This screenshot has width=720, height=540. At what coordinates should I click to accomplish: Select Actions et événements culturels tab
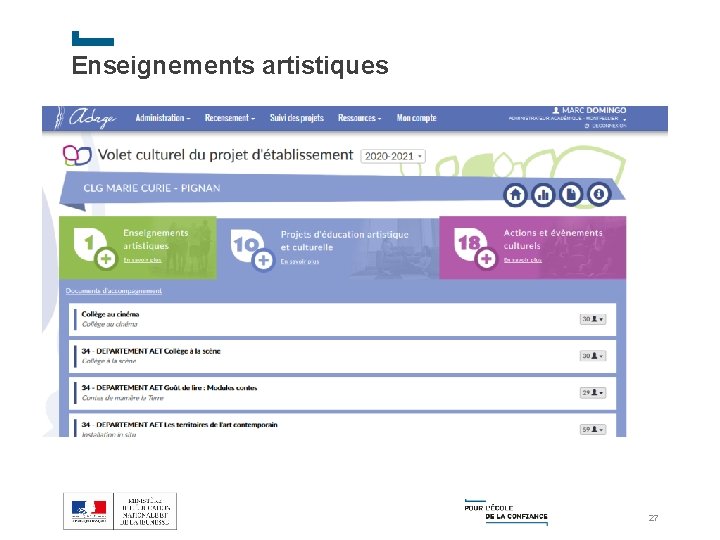(533, 248)
